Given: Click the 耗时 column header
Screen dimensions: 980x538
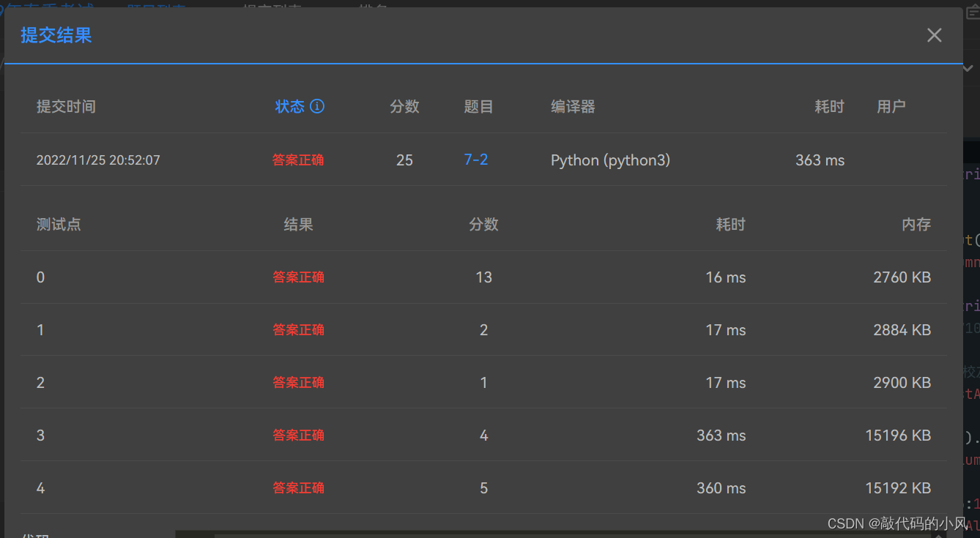Looking at the screenshot, I should (828, 106).
